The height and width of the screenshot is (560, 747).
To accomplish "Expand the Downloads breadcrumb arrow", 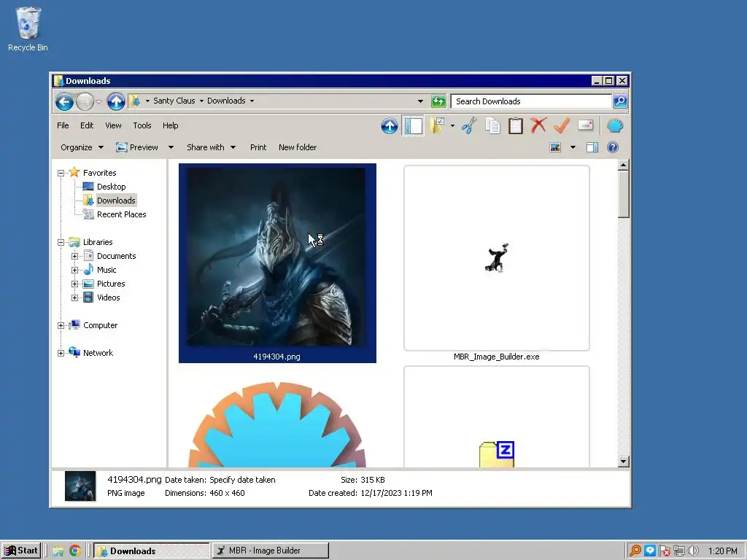I will [x=252, y=101].
